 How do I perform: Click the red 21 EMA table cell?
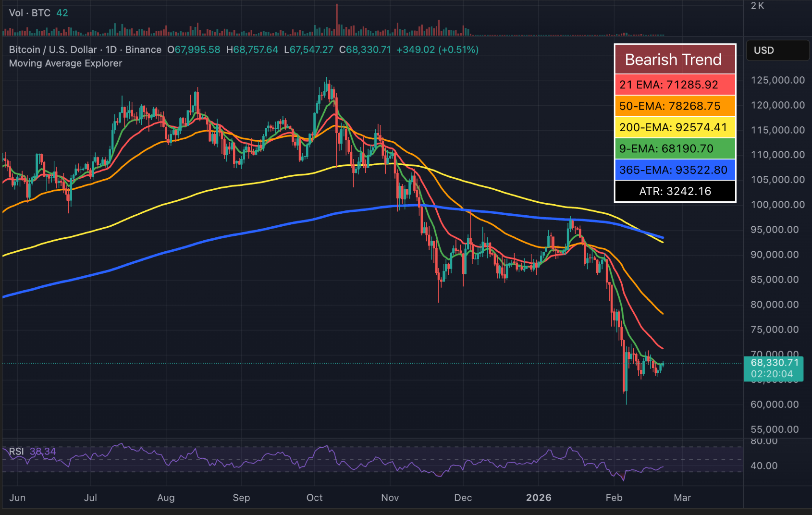point(675,85)
